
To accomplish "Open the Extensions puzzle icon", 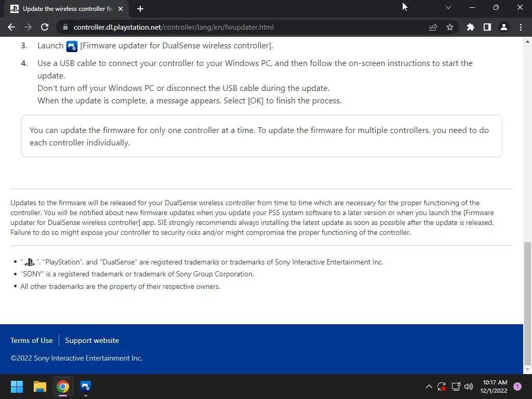I will [471, 27].
